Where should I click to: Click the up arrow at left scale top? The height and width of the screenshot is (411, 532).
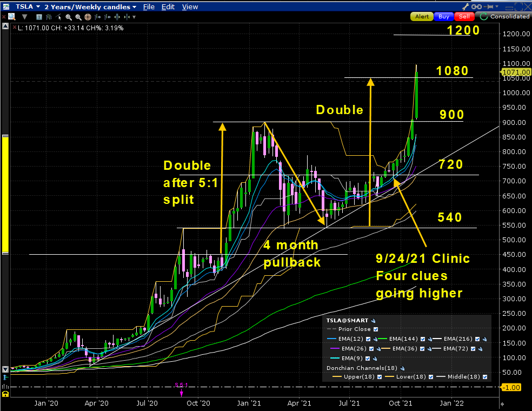5,26
